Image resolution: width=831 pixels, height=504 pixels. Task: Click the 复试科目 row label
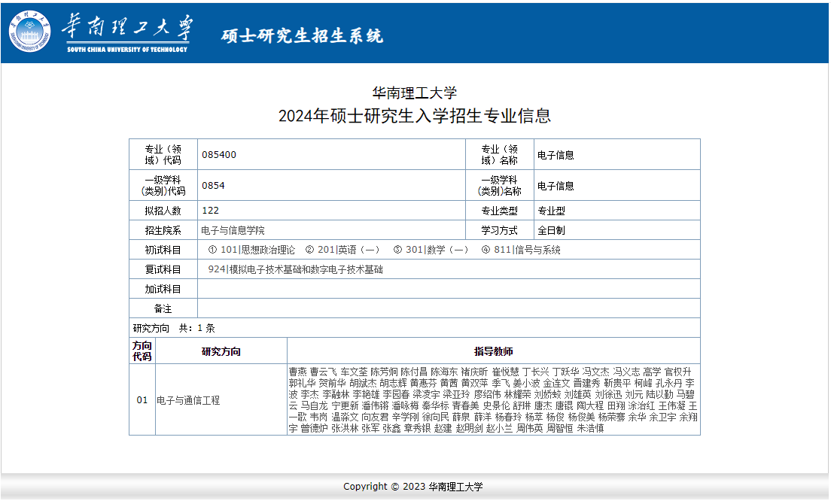(163, 269)
